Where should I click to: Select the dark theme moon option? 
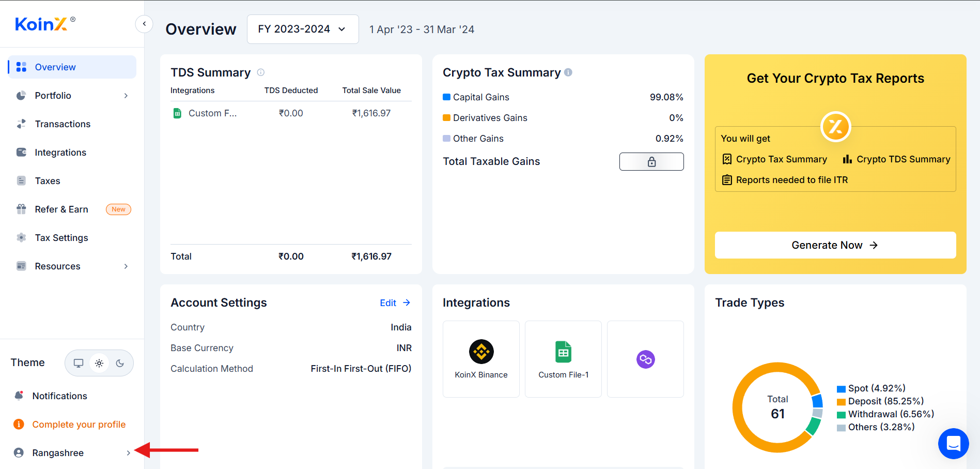(120, 363)
